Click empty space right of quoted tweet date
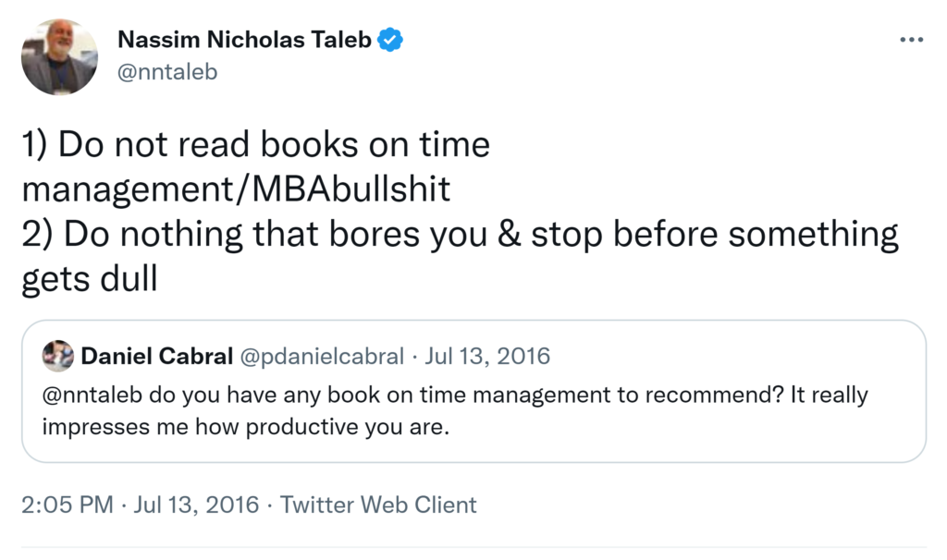The height and width of the screenshot is (560, 947). [x=740, y=356]
